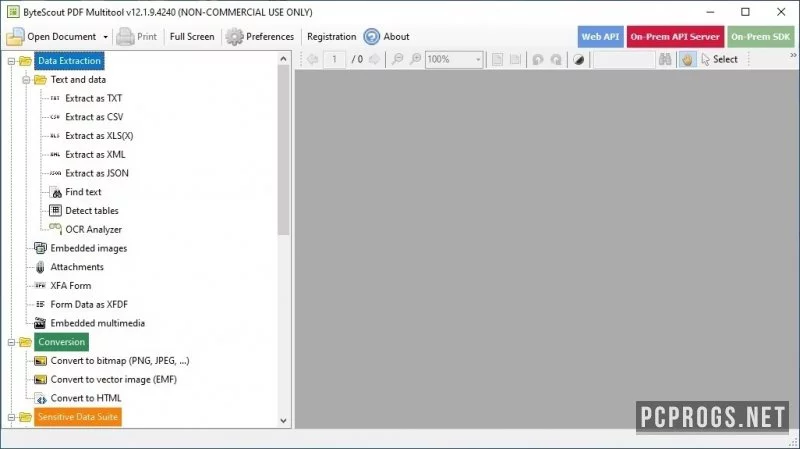This screenshot has height=449, width=800.
Task: Click the Find text binoculars icon
Action: [x=56, y=192]
